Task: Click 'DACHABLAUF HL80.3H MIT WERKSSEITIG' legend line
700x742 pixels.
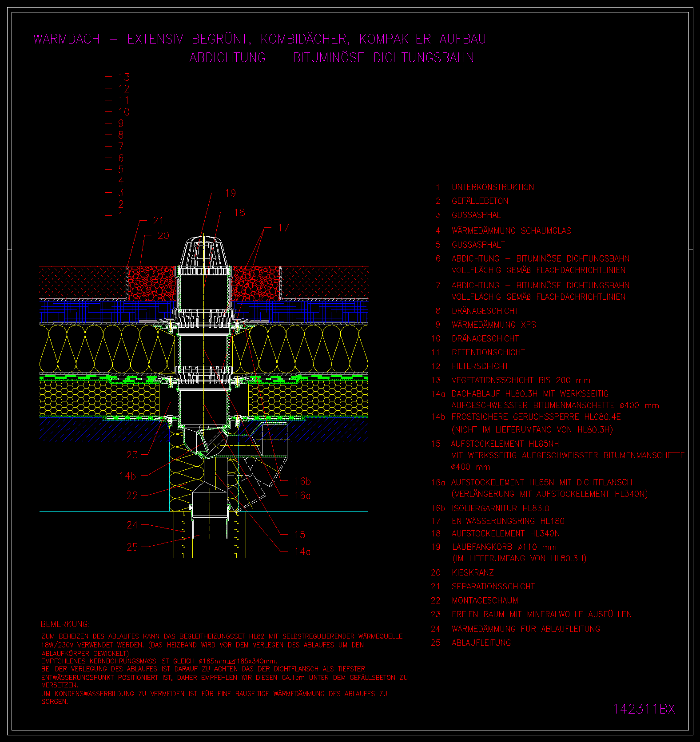Action: 530,394
